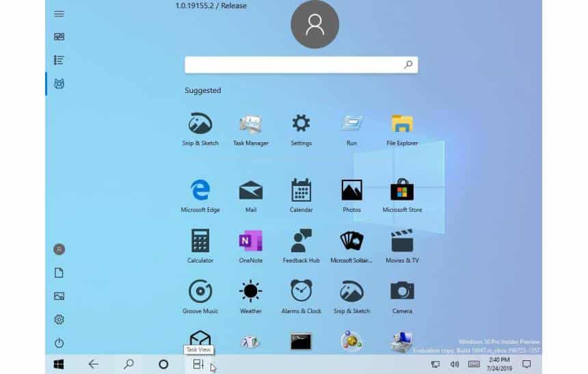Open the volume tray icon

[x=455, y=364]
